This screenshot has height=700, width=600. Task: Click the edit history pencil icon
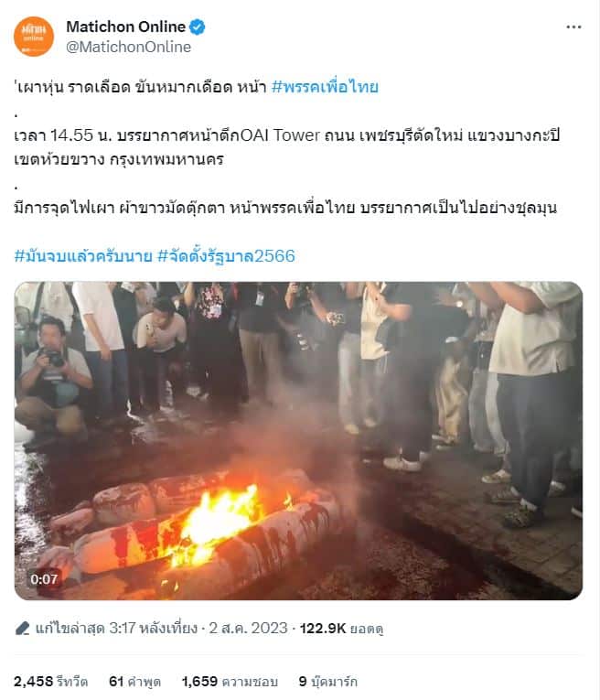22,629
